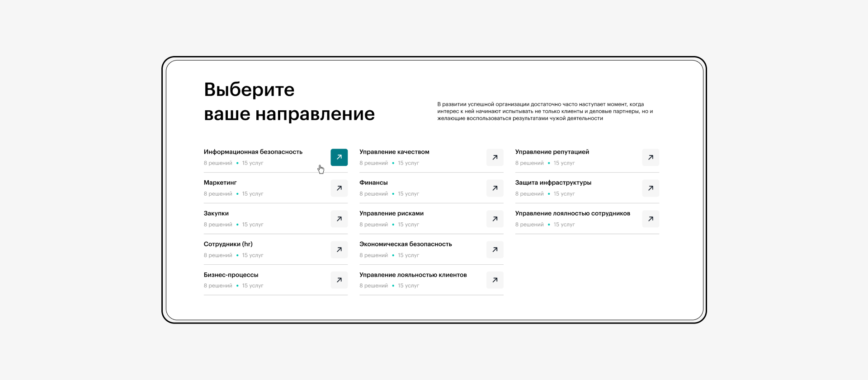Choose the Управление репутацией title
Image resolution: width=868 pixels, height=380 pixels.
[552, 152]
